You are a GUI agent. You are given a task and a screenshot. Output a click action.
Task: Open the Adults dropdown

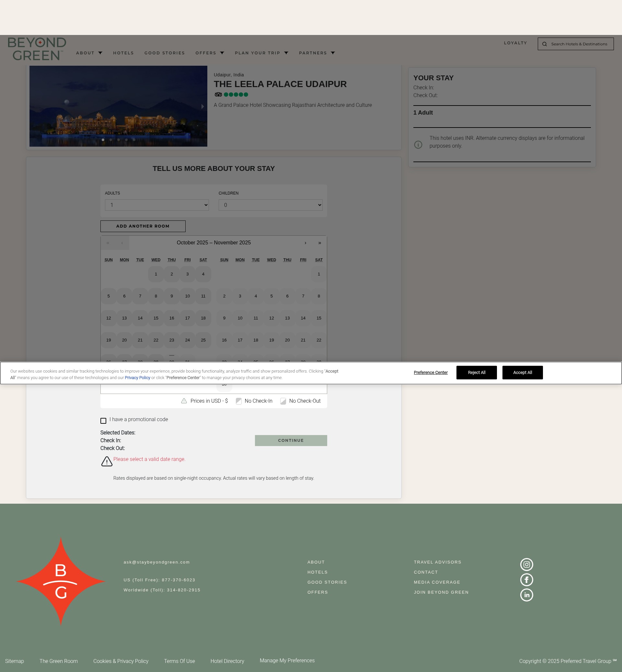point(157,205)
